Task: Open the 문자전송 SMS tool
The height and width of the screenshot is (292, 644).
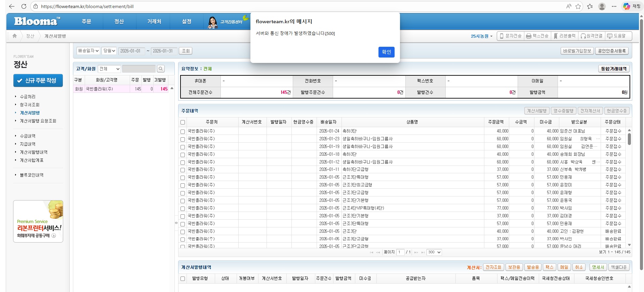Action: [x=511, y=36]
